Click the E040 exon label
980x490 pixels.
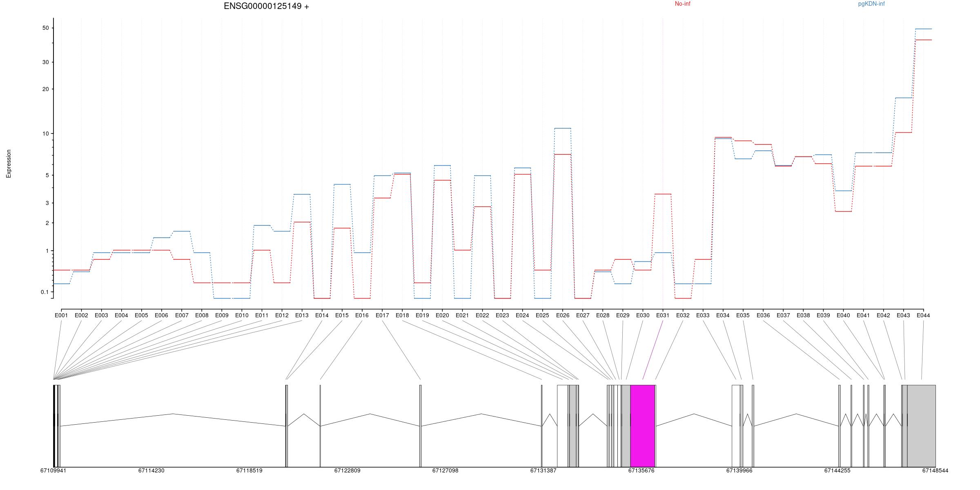click(843, 315)
